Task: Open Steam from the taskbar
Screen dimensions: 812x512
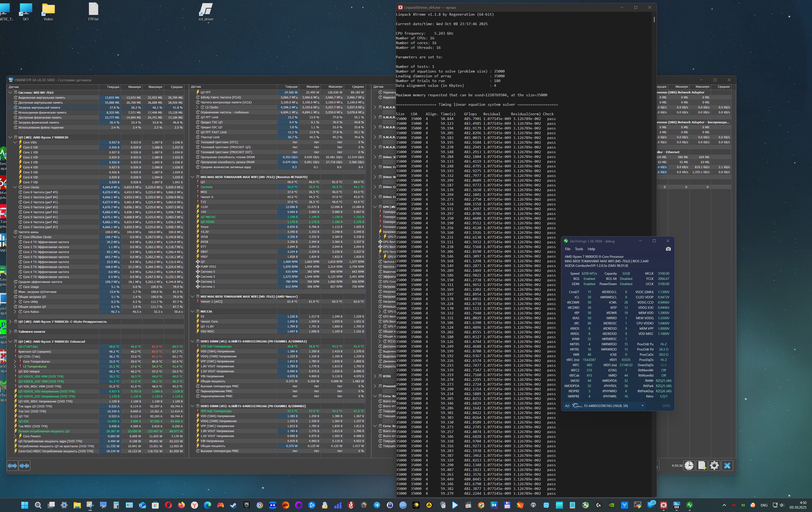Action: point(233,505)
